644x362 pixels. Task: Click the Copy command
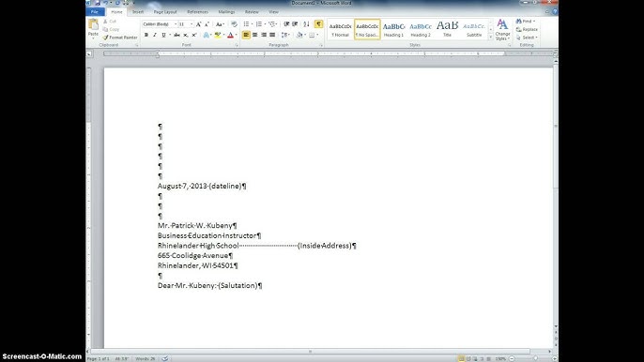(x=111, y=30)
